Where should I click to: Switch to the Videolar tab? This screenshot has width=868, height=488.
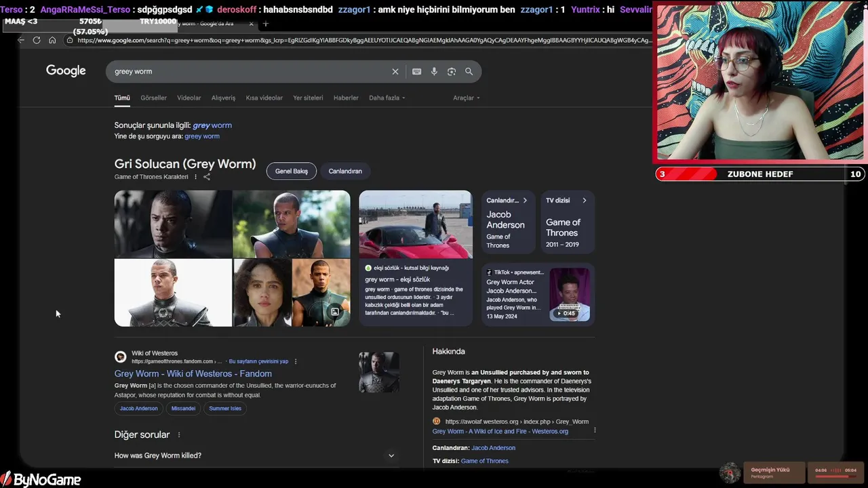(189, 98)
